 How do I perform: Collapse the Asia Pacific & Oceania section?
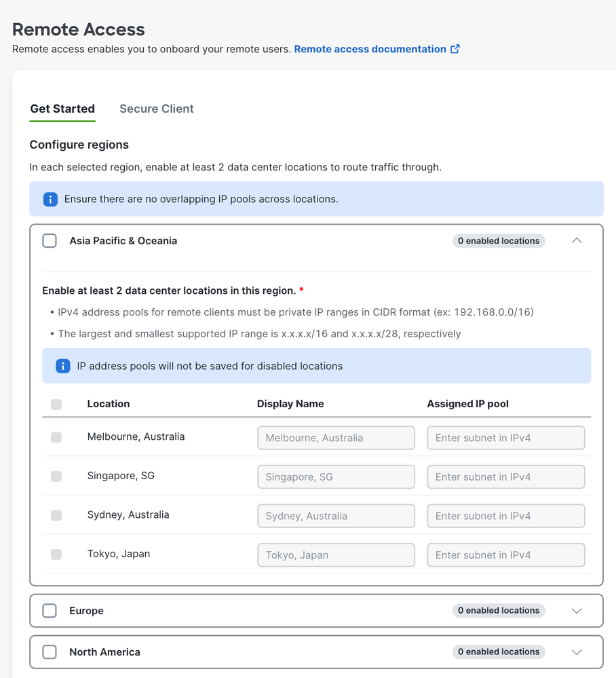point(577,241)
